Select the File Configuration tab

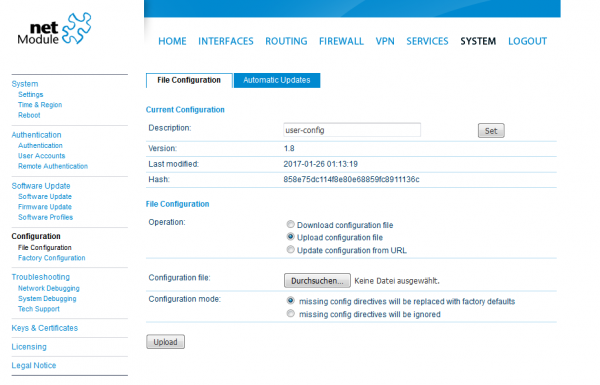point(189,80)
